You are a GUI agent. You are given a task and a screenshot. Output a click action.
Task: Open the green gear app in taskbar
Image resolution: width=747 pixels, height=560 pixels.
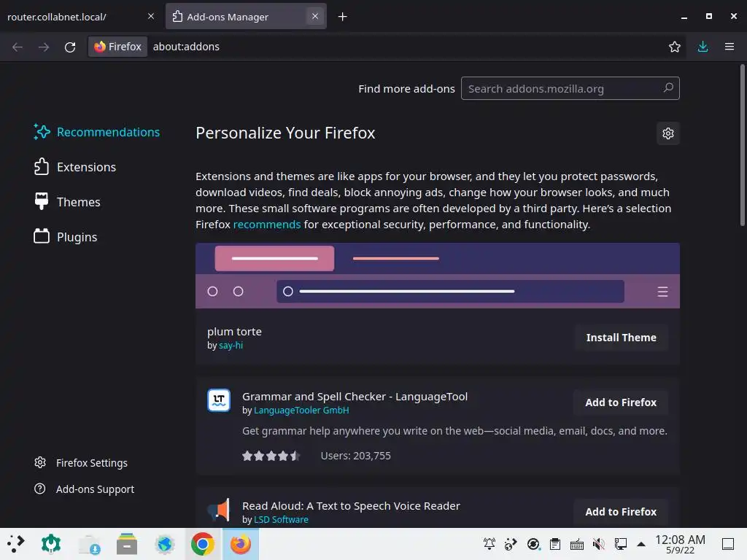pyautogui.click(x=51, y=544)
